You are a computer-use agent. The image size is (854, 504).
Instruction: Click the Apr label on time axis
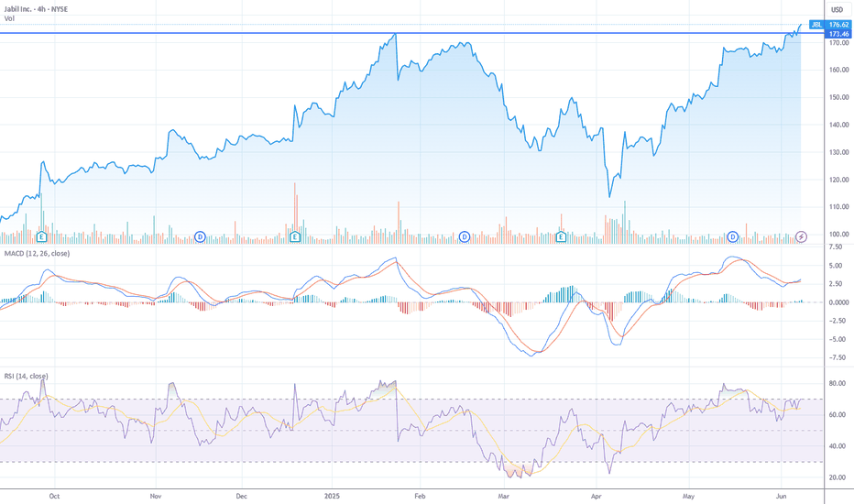597,496
